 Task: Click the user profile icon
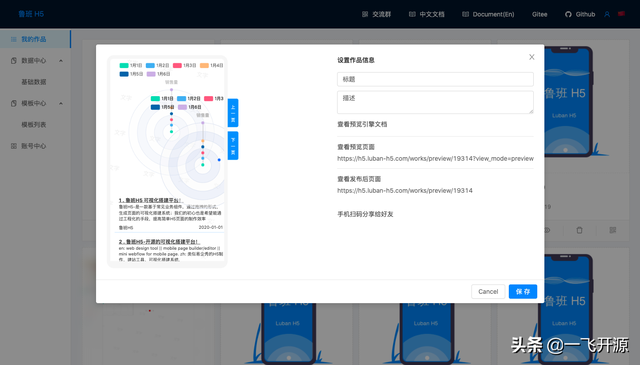[607, 14]
